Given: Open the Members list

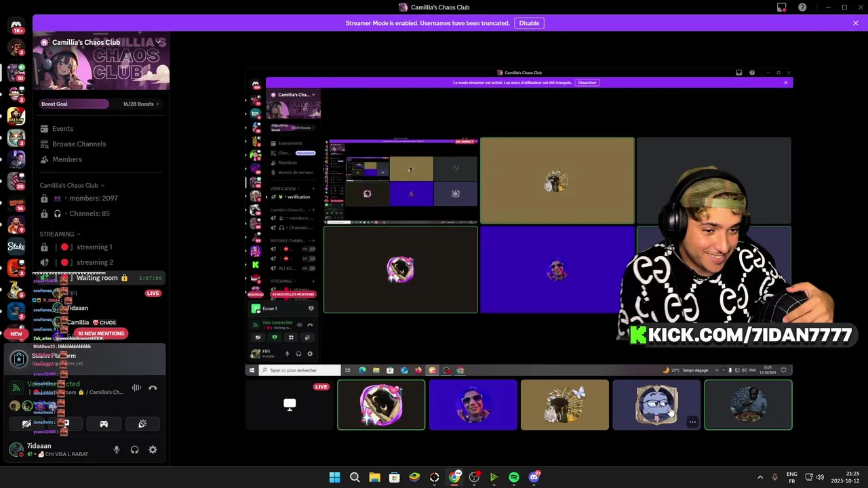Looking at the screenshot, I should [x=66, y=159].
